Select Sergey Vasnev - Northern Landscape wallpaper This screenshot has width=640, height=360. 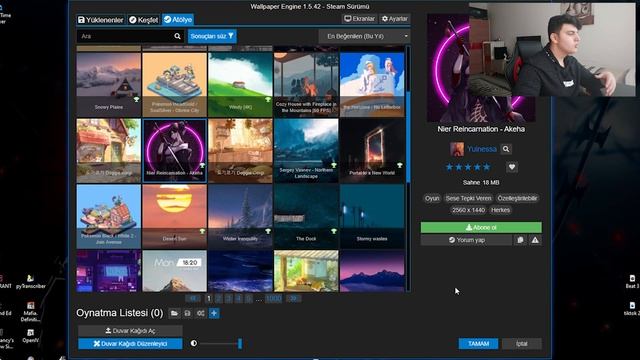tap(306, 150)
